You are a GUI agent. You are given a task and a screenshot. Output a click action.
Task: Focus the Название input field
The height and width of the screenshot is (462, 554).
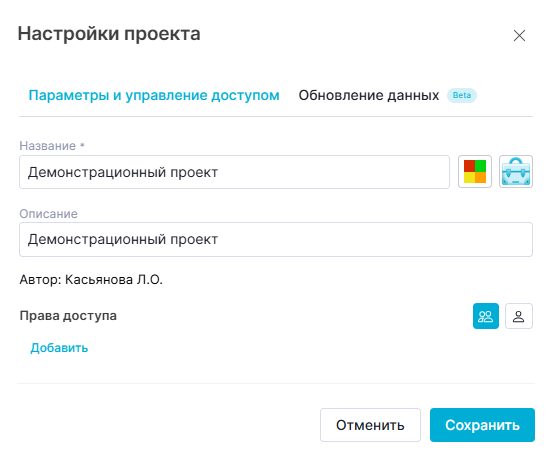234,172
